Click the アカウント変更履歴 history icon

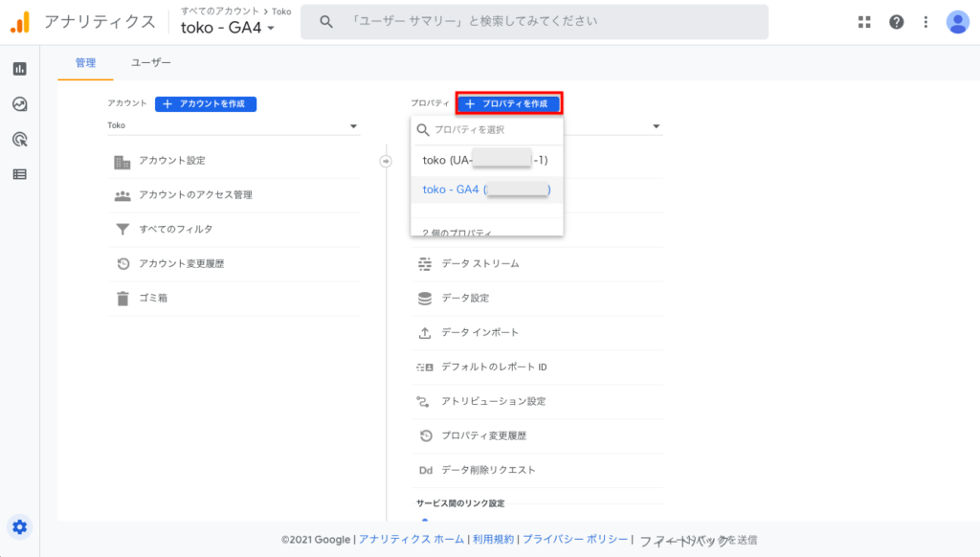pyautogui.click(x=123, y=264)
